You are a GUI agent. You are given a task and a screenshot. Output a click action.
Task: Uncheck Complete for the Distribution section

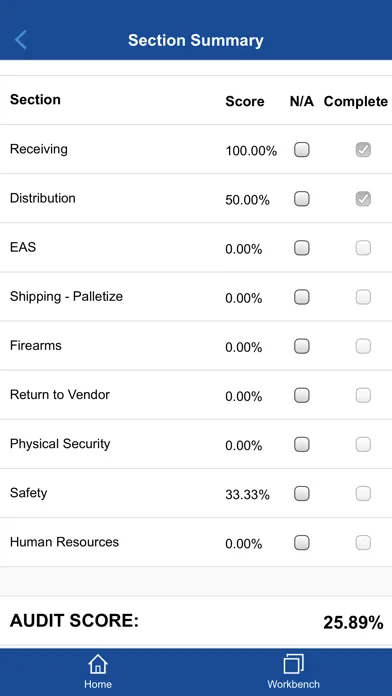point(363,199)
